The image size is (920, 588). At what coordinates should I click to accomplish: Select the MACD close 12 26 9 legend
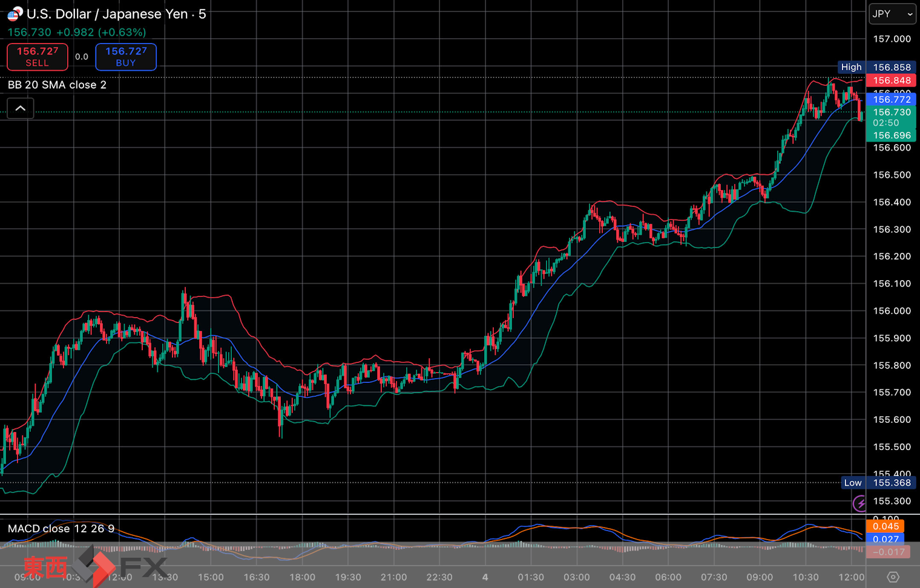pos(61,529)
